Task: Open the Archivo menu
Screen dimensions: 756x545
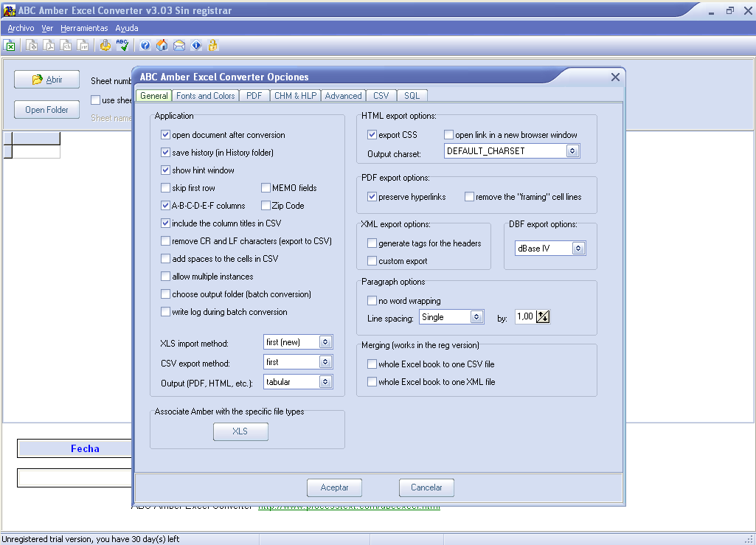Action: pyautogui.click(x=21, y=28)
